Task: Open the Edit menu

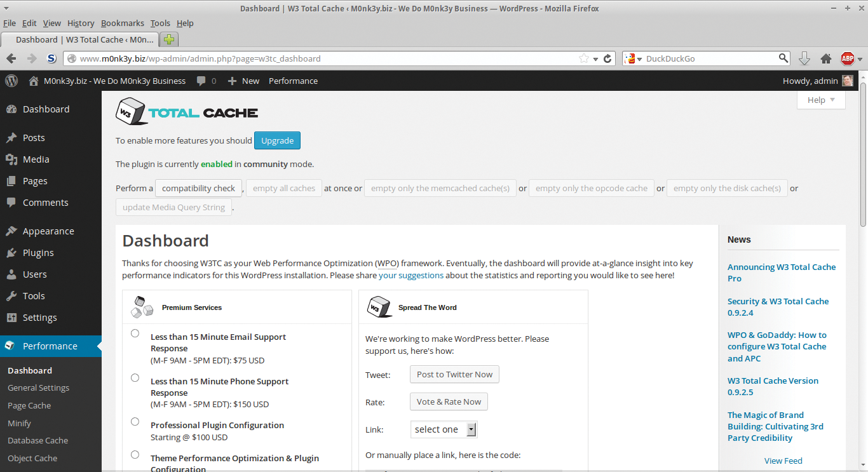Action: coord(29,23)
